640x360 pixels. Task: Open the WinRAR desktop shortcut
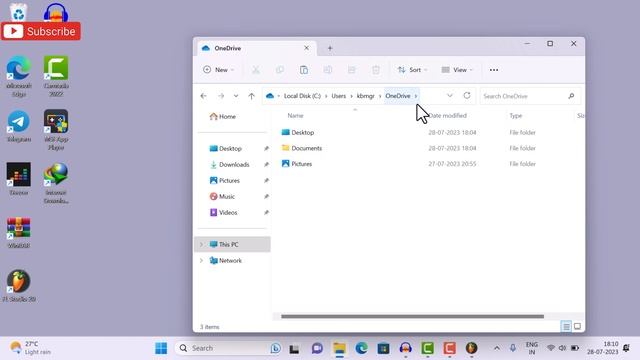coord(19,233)
